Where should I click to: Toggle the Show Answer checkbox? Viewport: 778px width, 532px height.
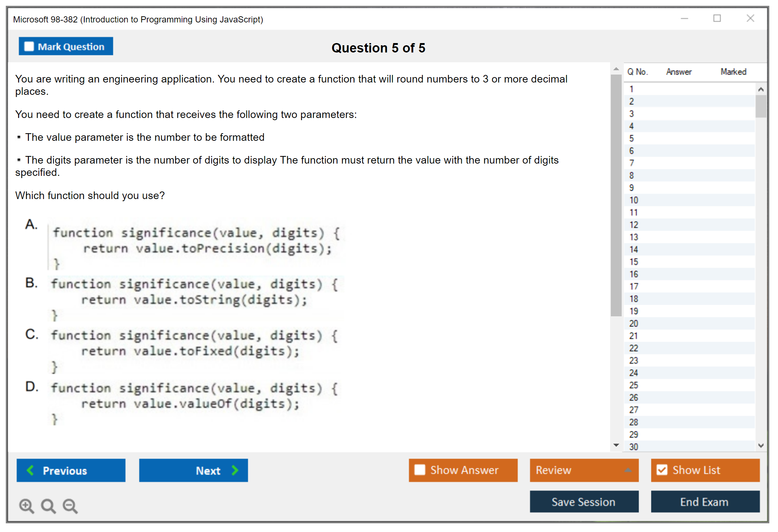tap(420, 470)
